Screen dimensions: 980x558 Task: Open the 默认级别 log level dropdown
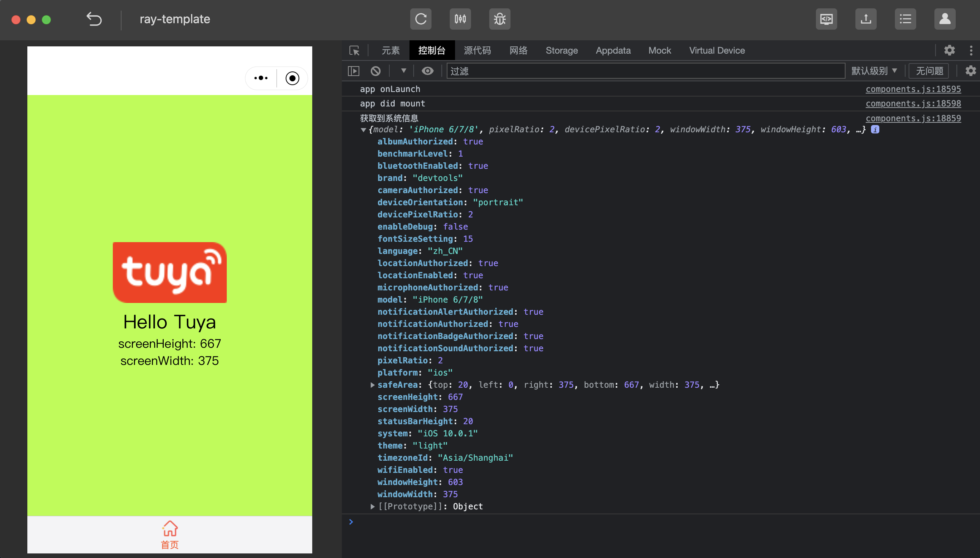874,71
